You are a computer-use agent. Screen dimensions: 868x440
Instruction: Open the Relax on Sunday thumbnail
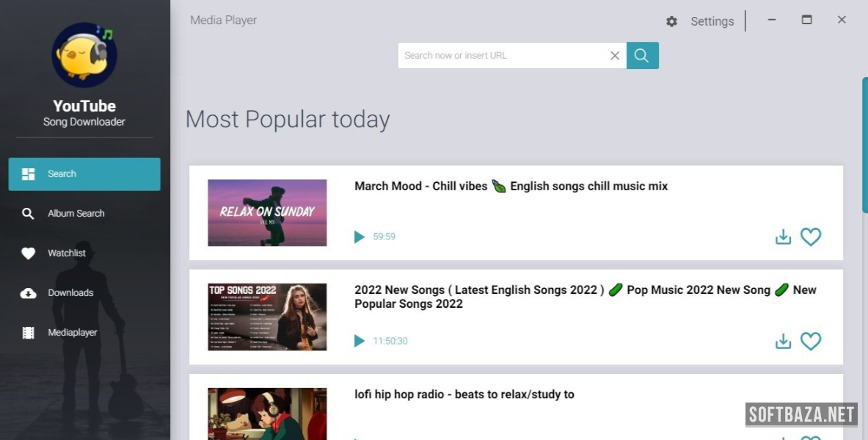(x=267, y=212)
